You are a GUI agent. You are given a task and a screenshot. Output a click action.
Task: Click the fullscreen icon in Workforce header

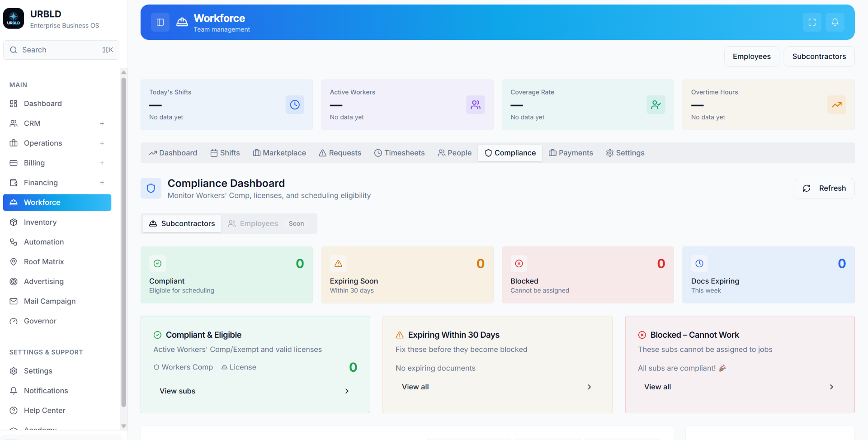[812, 22]
